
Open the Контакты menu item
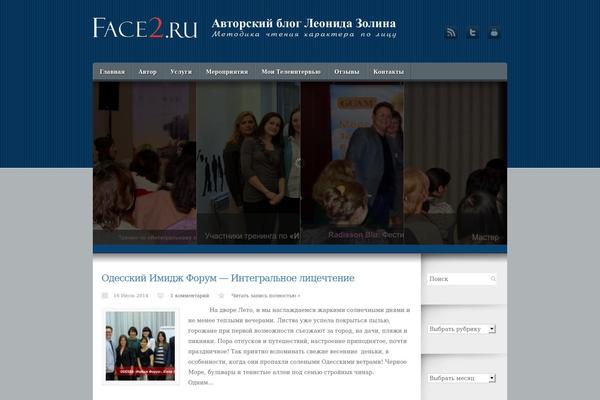(x=388, y=72)
